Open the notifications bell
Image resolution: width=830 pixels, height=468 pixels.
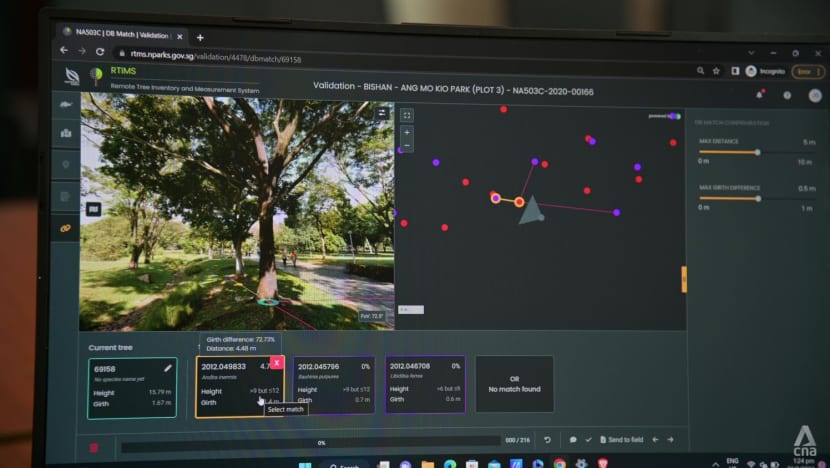pos(759,94)
